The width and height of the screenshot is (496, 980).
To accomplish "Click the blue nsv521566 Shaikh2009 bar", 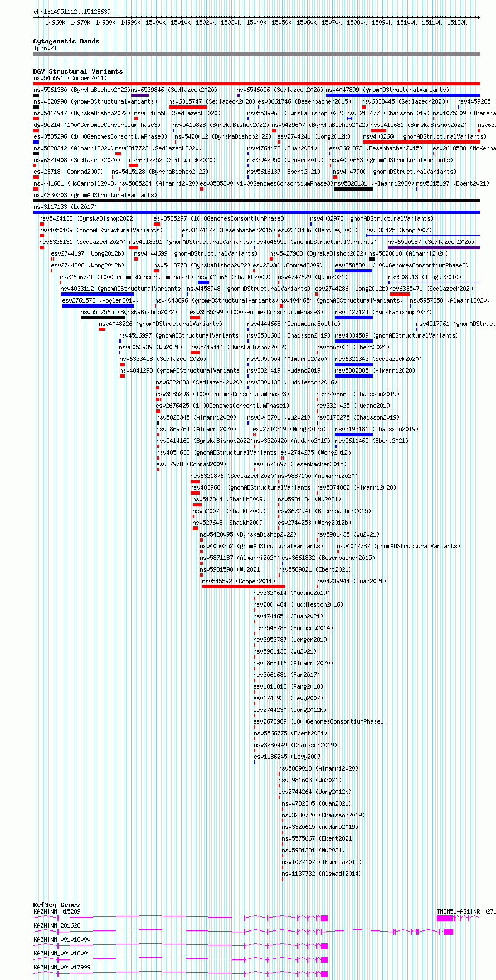I will (x=203, y=282).
